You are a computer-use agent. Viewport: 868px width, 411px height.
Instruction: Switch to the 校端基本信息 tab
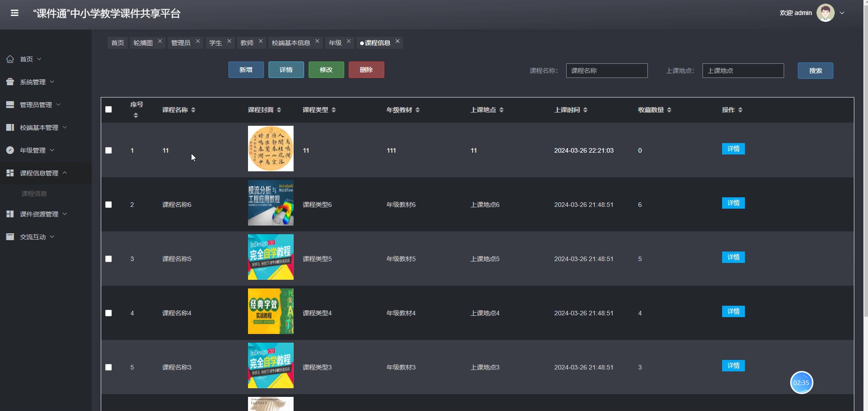click(291, 43)
